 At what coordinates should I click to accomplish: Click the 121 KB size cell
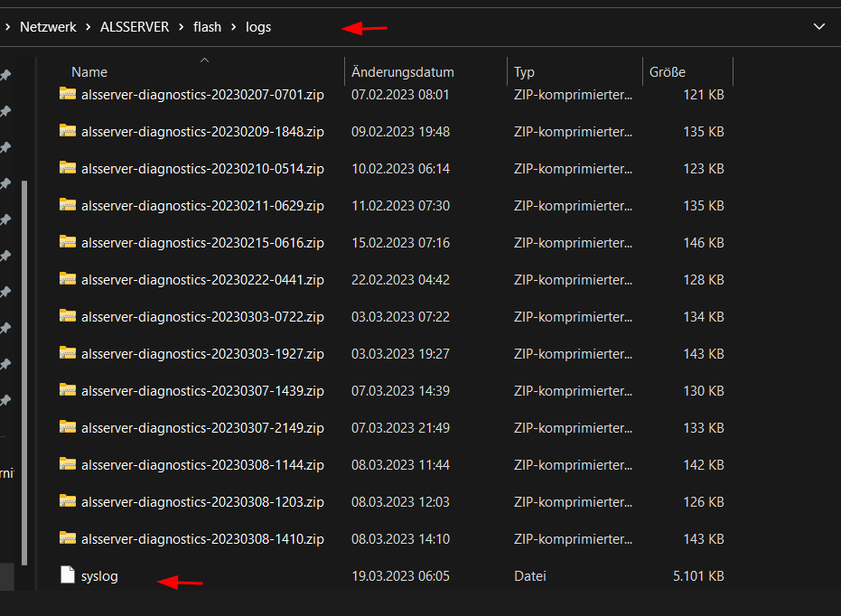tap(704, 94)
